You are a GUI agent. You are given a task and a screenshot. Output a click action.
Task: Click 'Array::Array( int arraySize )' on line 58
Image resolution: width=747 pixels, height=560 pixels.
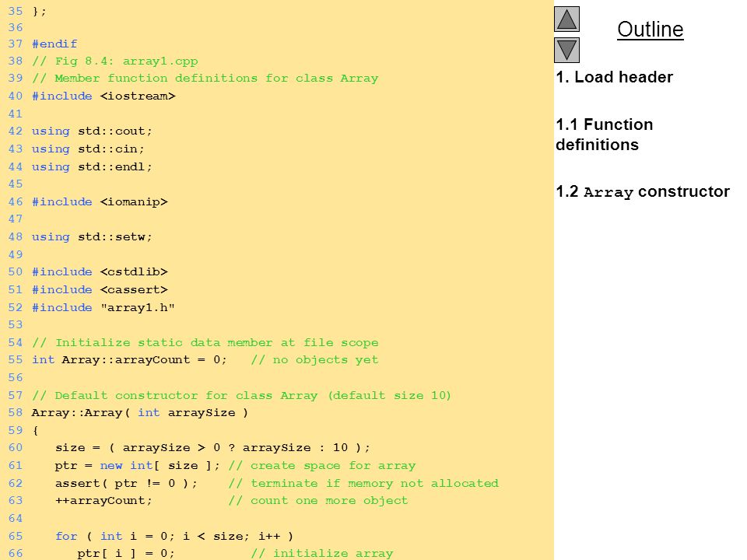tap(139, 413)
